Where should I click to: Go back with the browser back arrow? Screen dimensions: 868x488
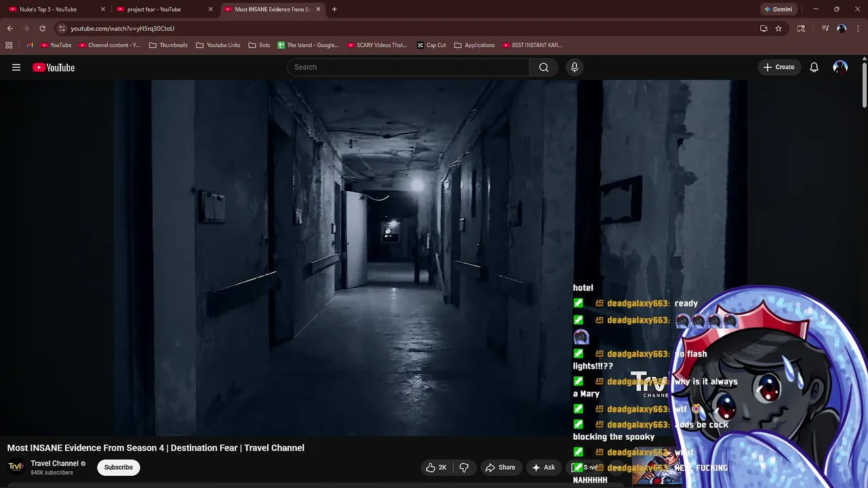pyautogui.click(x=10, y=28)
